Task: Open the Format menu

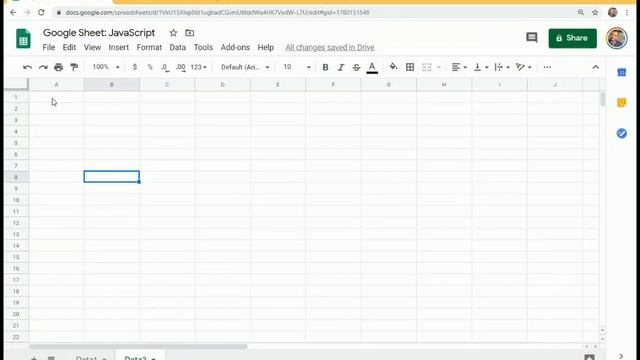Action: point(149,47)
